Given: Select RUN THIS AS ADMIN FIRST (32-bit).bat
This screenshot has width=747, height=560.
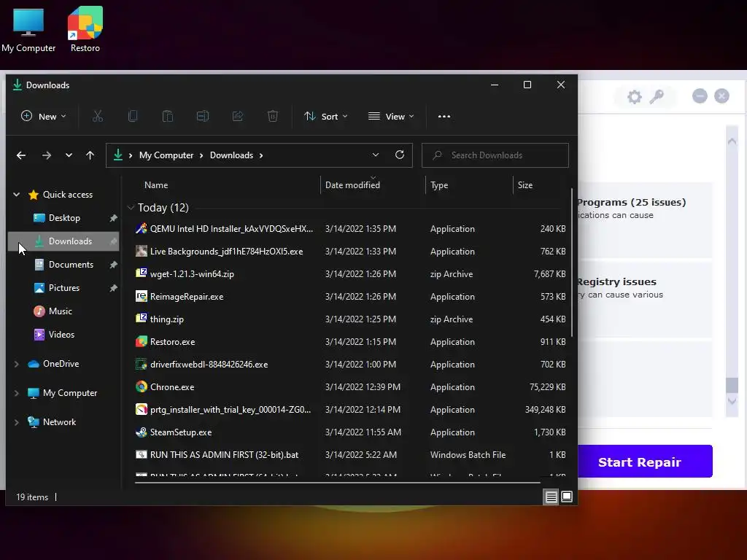Looking at the screenshot, I should pyautogui.click(x=224, y=455).
